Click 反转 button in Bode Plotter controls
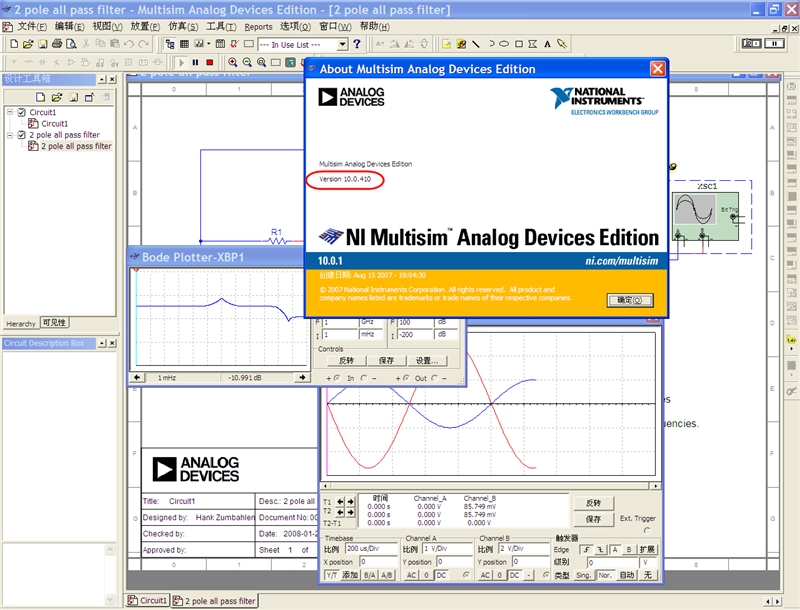800x610 pixels. click(x=346, y=361)
